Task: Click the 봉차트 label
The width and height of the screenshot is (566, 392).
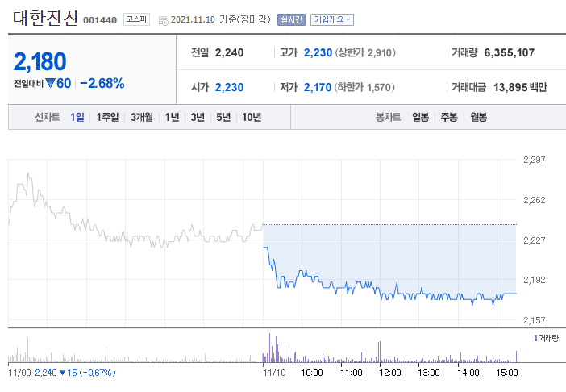Action: coord(388,117)
